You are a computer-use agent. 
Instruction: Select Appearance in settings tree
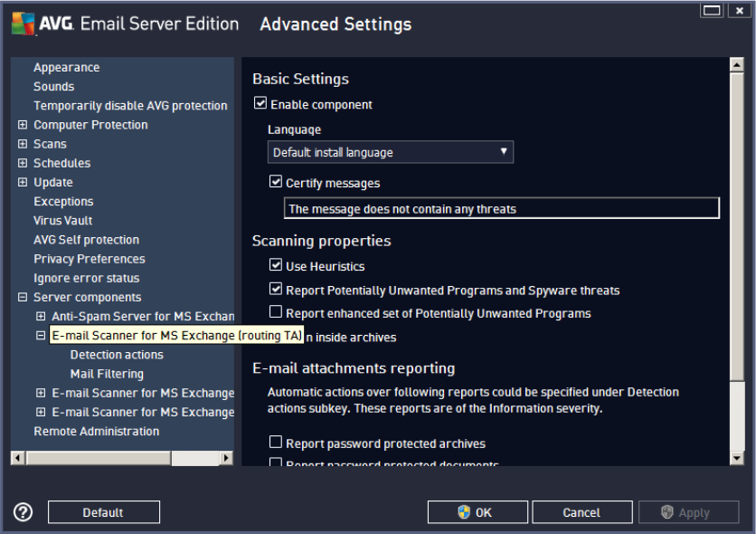[x=67, y=68]
